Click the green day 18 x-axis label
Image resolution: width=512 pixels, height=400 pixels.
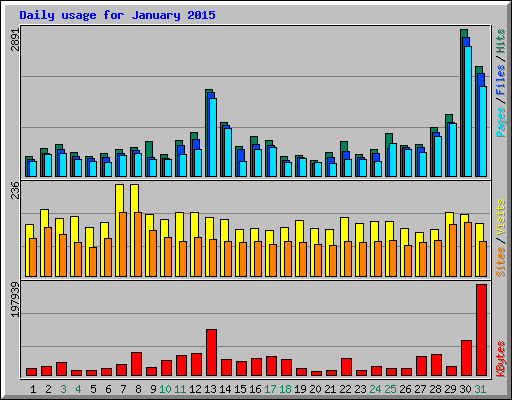pyautogui.click(x=285, y=389)
